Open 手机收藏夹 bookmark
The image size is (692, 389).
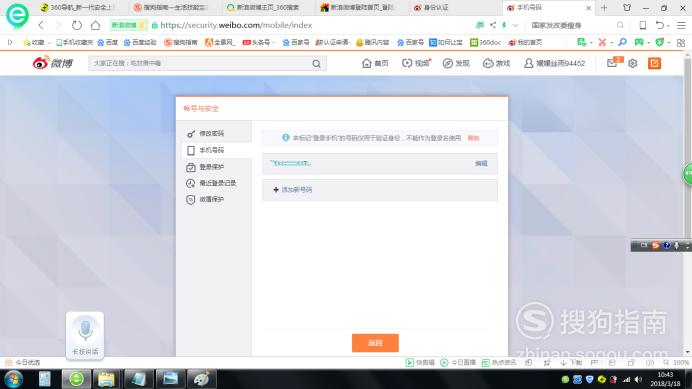(x=74, y=42)
